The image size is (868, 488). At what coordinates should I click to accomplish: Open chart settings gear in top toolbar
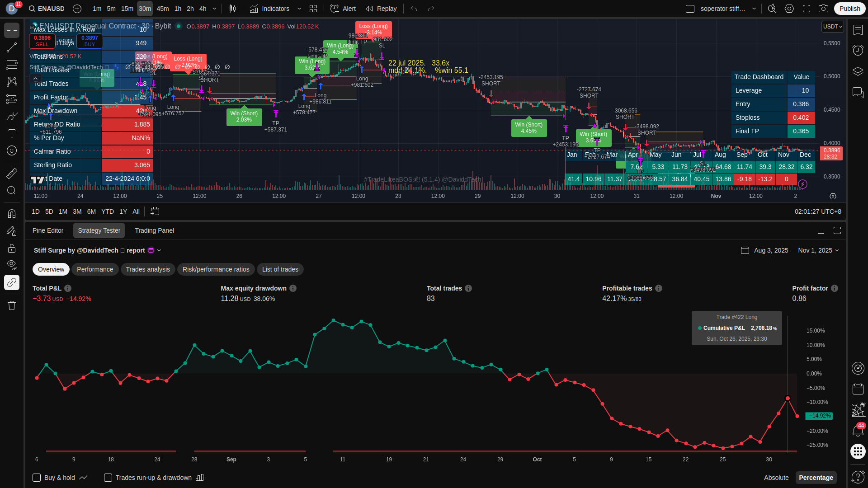789,9
